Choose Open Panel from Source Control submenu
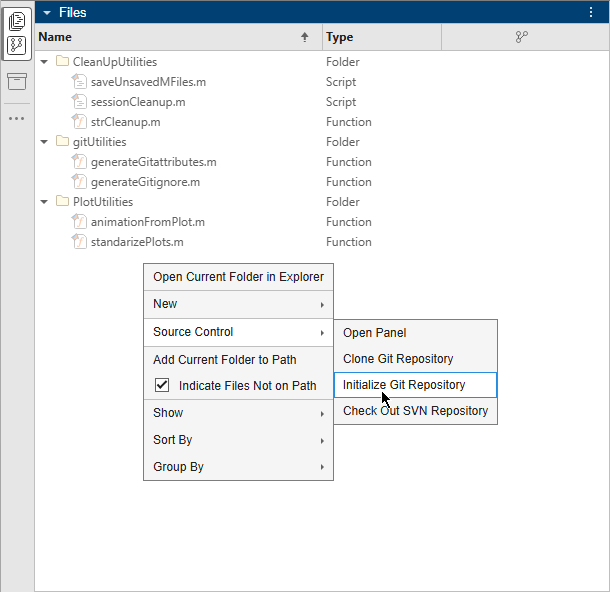610x592 pixels. (x=415, y=333)
